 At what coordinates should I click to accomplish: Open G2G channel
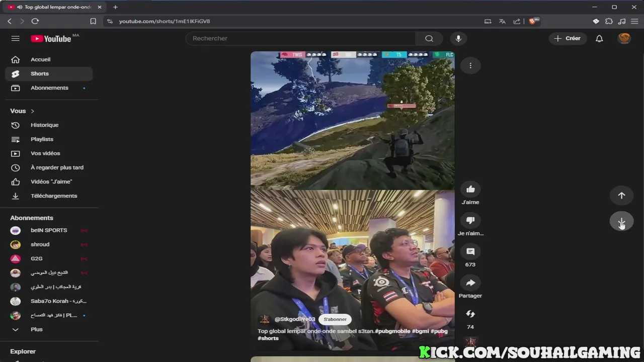tap(49, 258)
